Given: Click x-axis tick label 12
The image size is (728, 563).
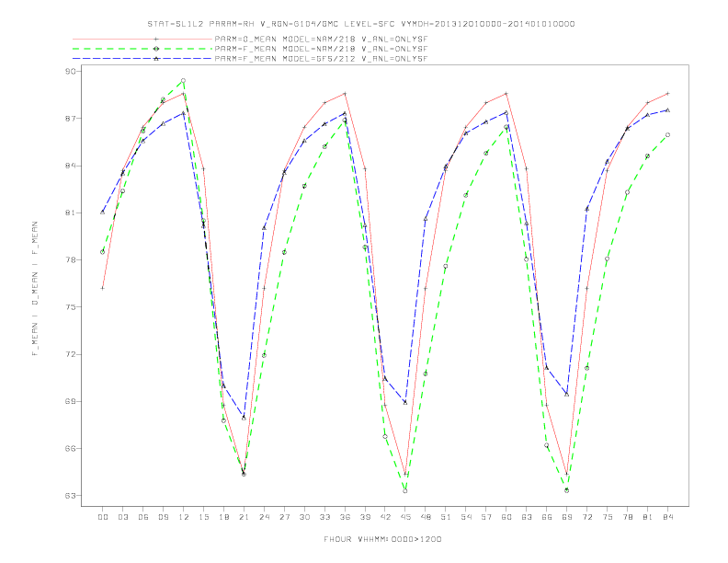Looking at the screenshot, I should tap(184, 517).
